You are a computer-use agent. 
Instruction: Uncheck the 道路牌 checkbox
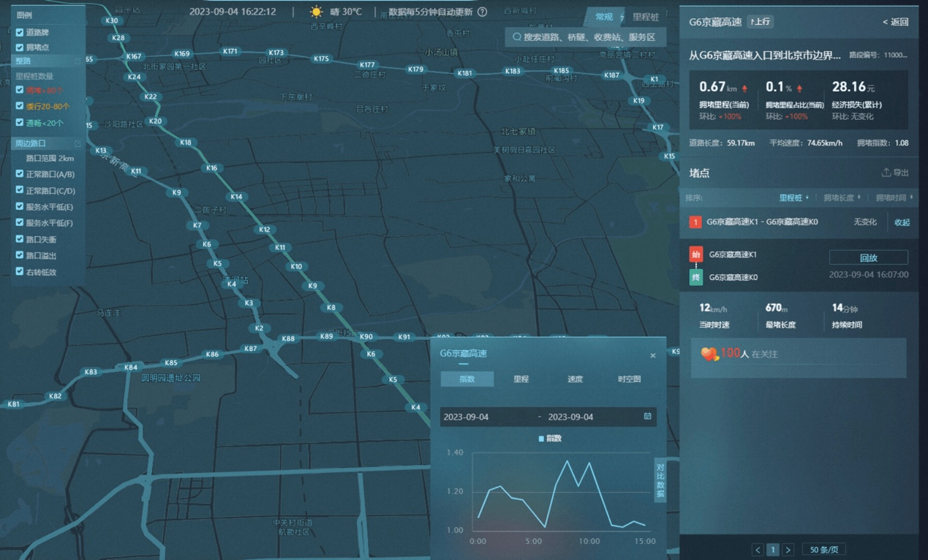(x=20, y=32)
